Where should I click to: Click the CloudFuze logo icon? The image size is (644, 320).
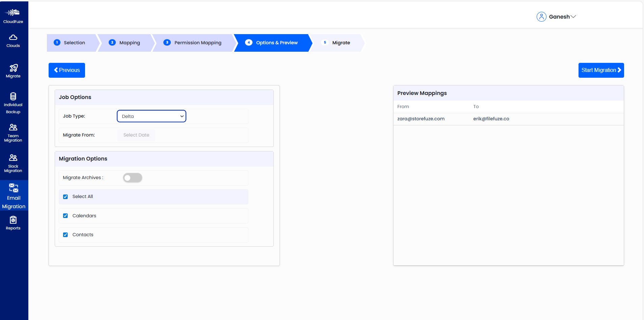coord(13,12)
